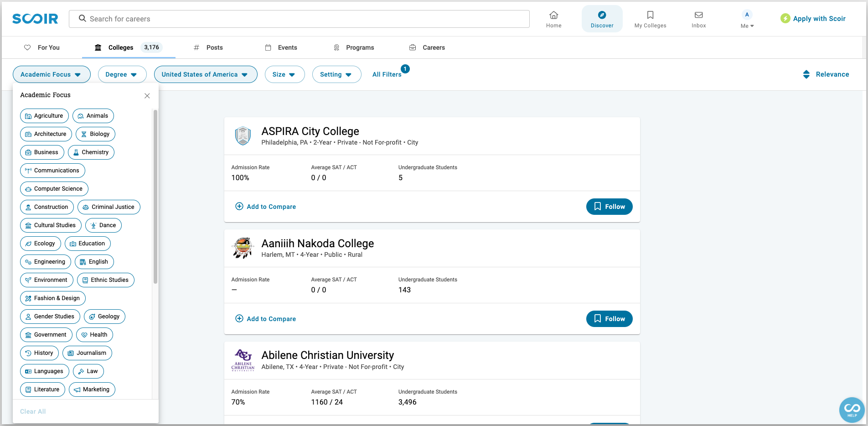Screen dimensions: 868x426
Task: Open the Help chat bubble
Action: [x=852, y=410]
